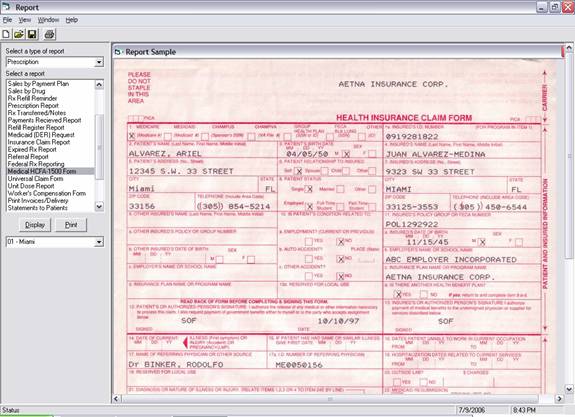
Task: Select Medical HCFA-1500 Form item
Action: click(x=50, y=171)
